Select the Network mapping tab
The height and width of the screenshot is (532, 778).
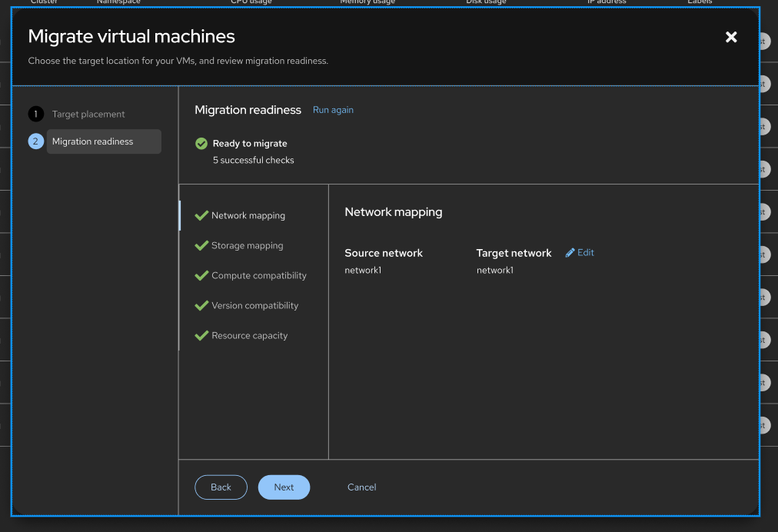click(248, 216)
